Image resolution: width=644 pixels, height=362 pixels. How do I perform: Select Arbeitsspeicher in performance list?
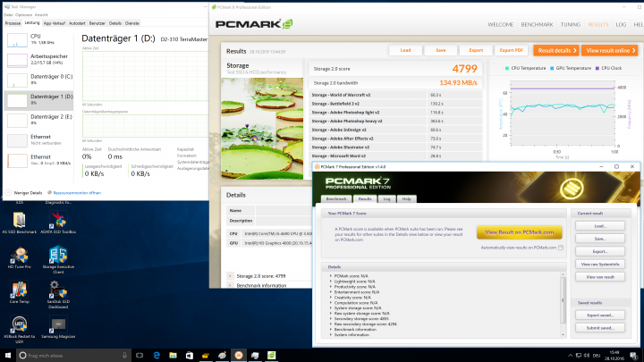point(38,60)
